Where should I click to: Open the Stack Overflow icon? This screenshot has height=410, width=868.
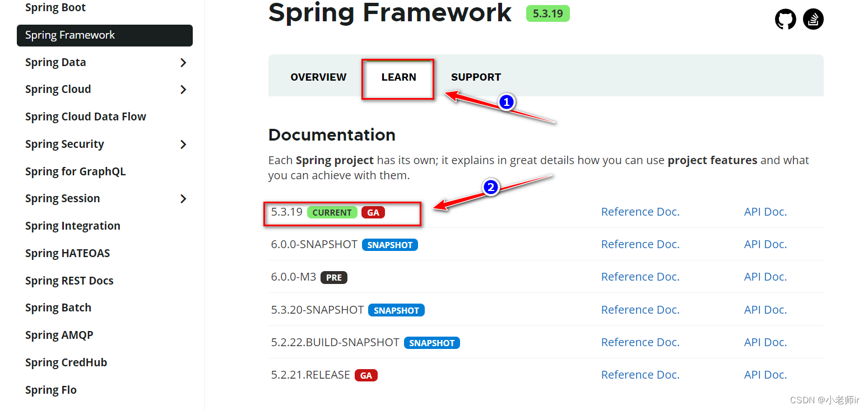click(813, 20)
